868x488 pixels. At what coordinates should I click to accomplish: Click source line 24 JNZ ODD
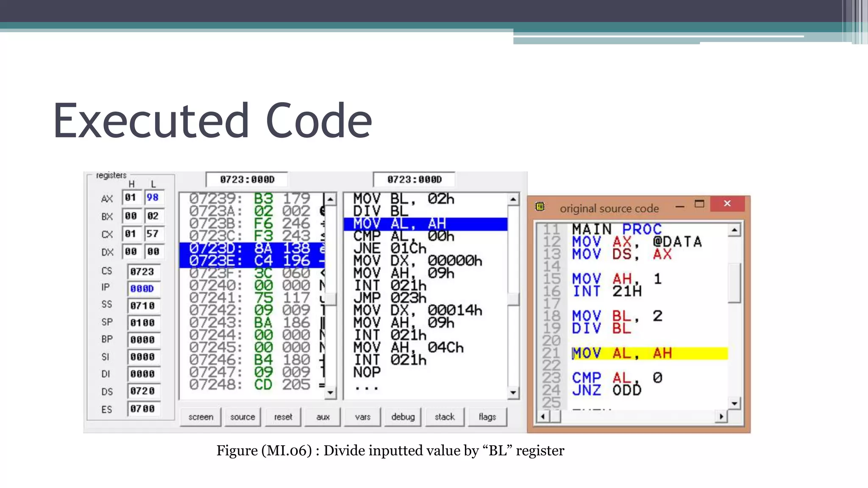pos(606,390)
